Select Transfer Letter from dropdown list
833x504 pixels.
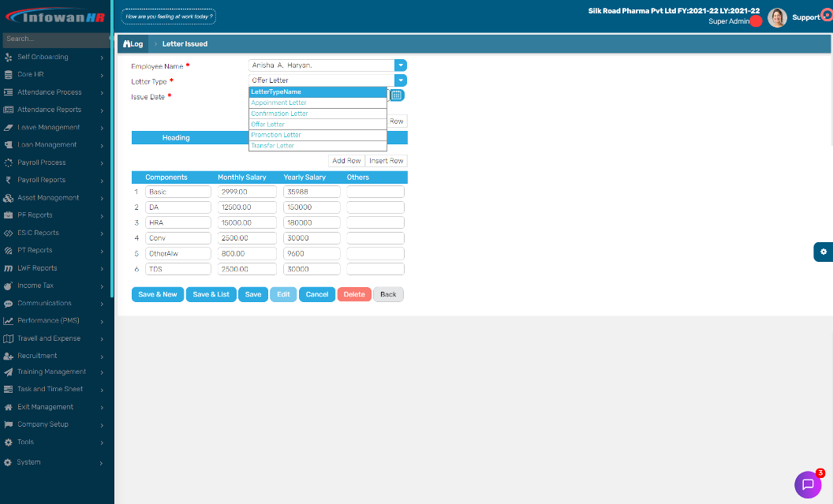[273, 146]
